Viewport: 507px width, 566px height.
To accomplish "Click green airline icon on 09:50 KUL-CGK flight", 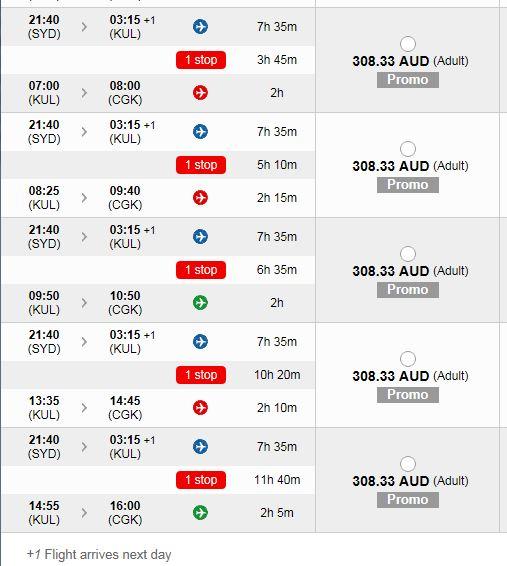I will [x=200, y=302].
